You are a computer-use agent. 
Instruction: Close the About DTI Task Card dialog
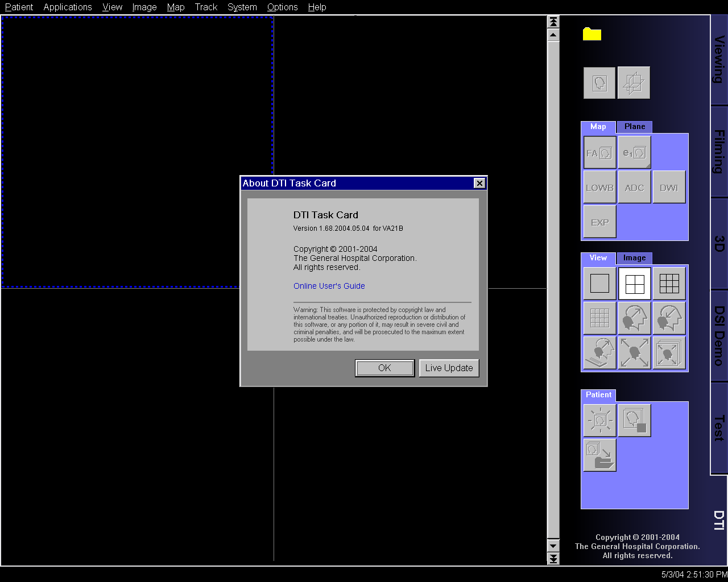click(479, 183)
